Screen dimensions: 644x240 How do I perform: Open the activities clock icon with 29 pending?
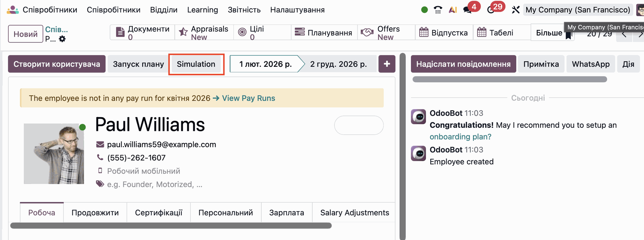point(491,10)
